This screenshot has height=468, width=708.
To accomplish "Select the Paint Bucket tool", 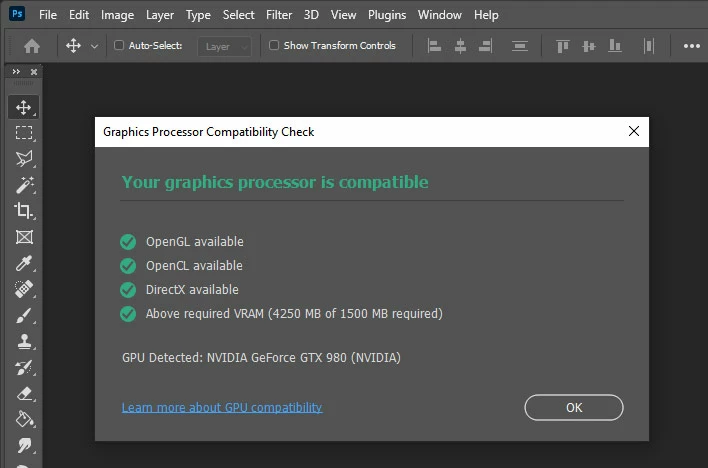I will pos(23,419).
